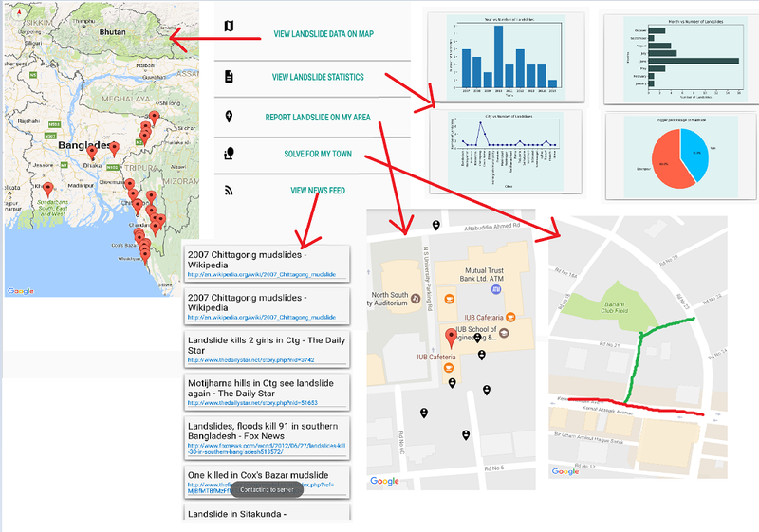Click the add-location pin icon for reporting
The width and height of the screenshot is (759, 532).
[229, 117]
